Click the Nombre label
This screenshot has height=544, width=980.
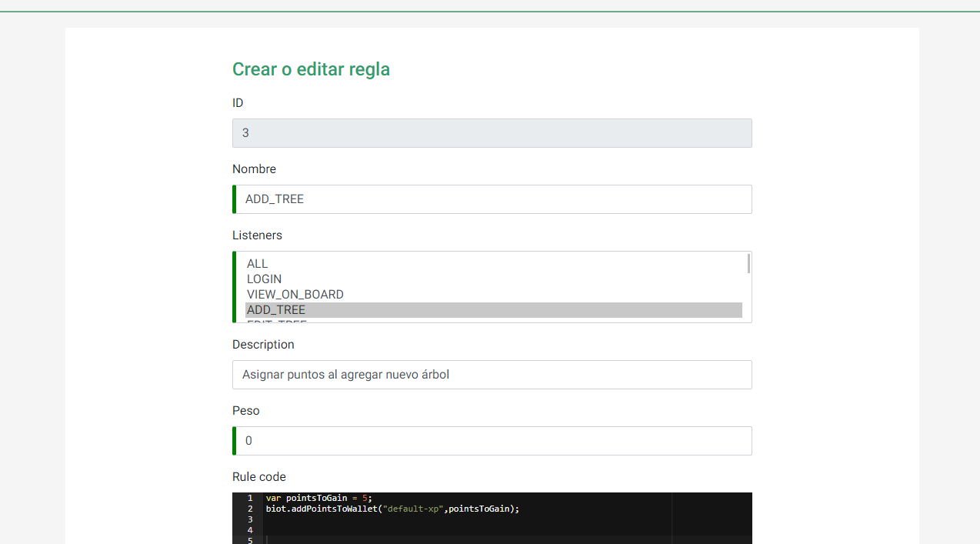point(254,169)
